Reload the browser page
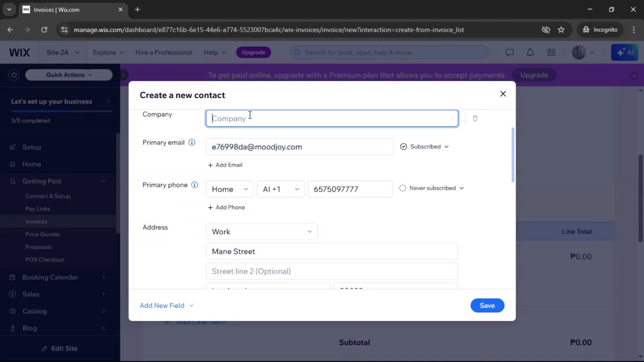This screenshot has width=644, height=362. [44, 30]
